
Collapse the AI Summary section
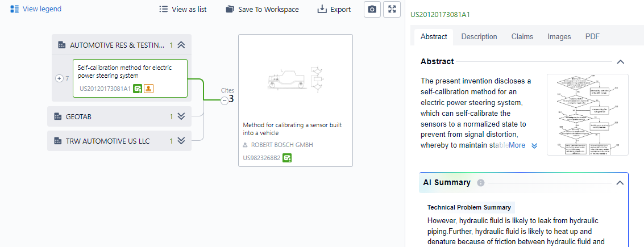click(x=620, y=183)
